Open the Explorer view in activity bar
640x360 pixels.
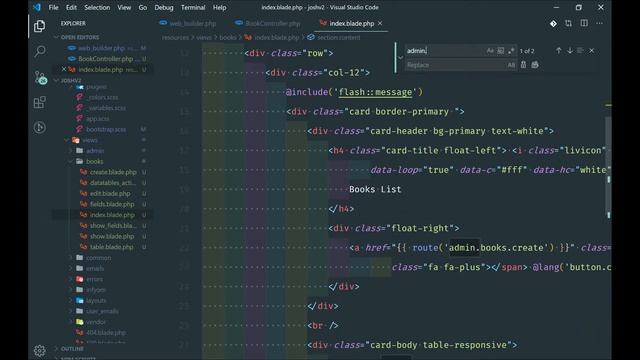pos(40,26)
